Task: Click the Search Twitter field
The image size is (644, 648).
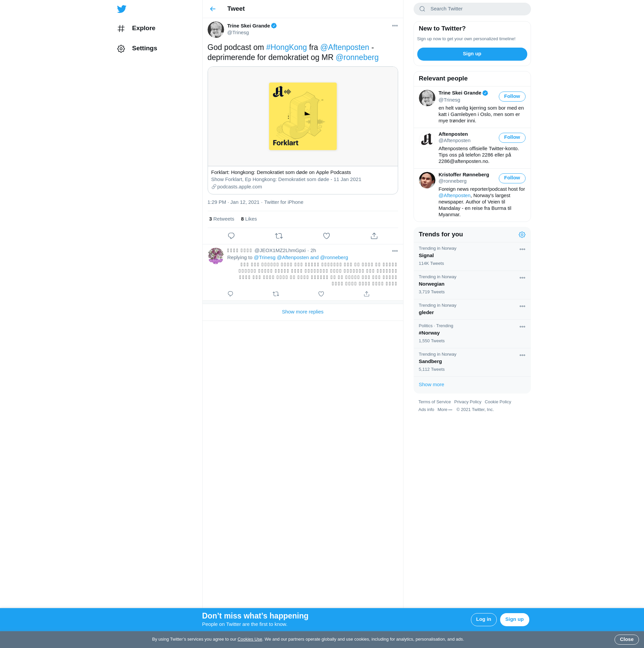Action: click(472, 9)
